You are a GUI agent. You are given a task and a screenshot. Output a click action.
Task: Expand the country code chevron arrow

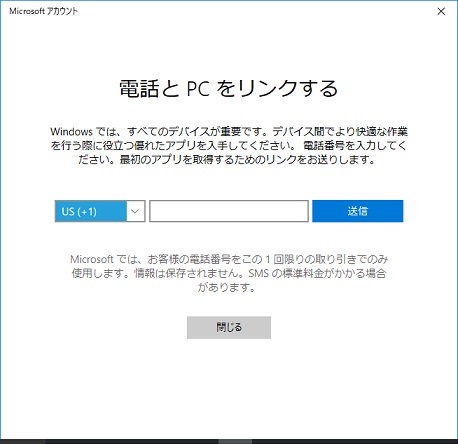point(135,211)
